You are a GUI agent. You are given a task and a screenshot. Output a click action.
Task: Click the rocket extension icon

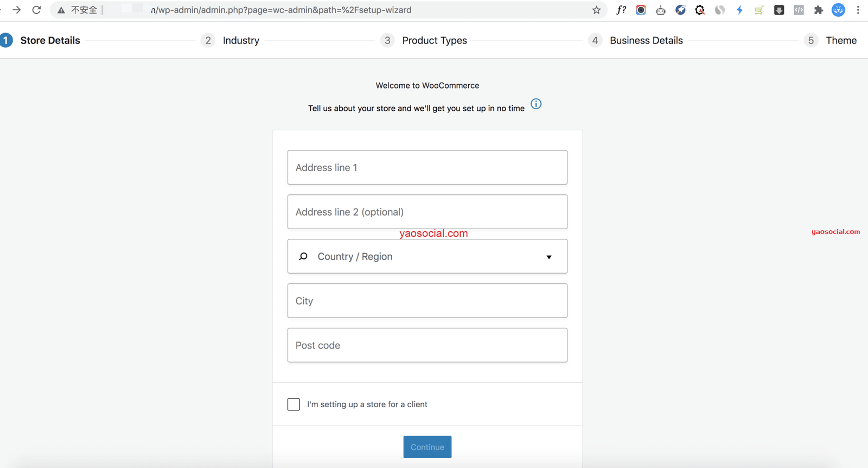pos(680,10)
